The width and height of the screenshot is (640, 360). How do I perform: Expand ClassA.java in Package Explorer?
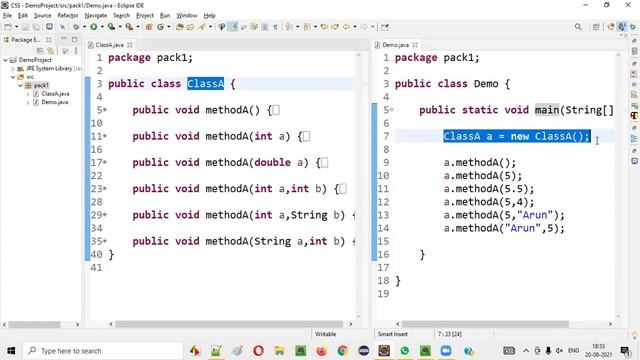point(28,94)
